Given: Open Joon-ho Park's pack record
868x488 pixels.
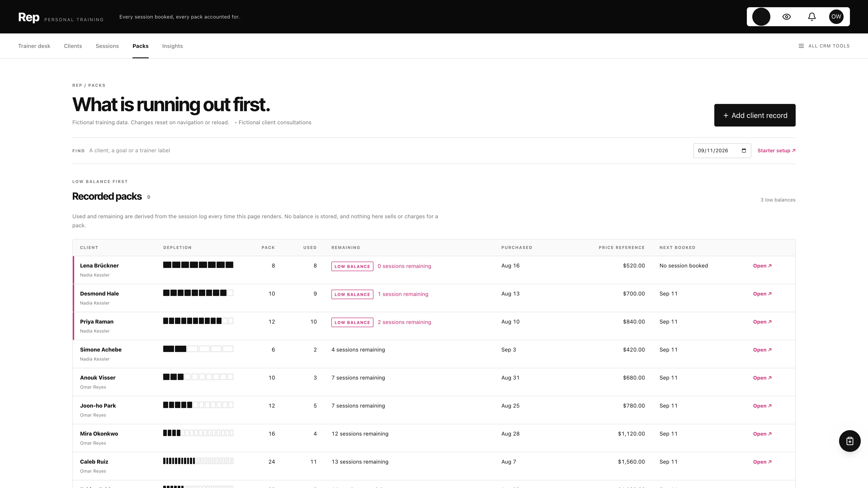Looking at the screenshot, I should pos(762,406).
